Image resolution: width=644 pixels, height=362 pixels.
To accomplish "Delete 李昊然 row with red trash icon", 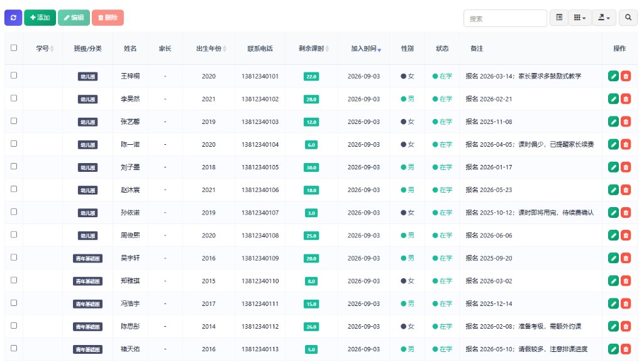I will pos(626,99).
